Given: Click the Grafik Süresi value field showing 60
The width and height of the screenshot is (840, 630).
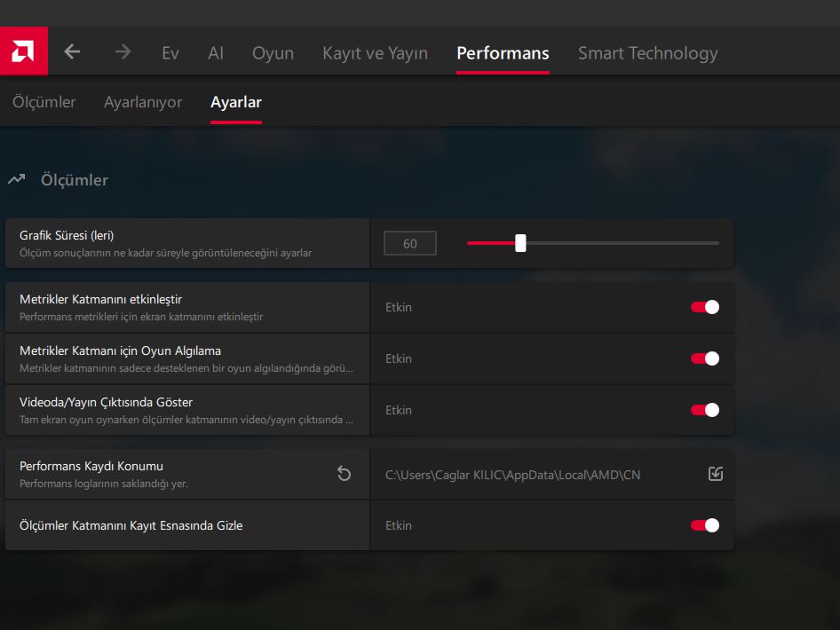Looking at the screenshot, I should click(x=410, y=243).
